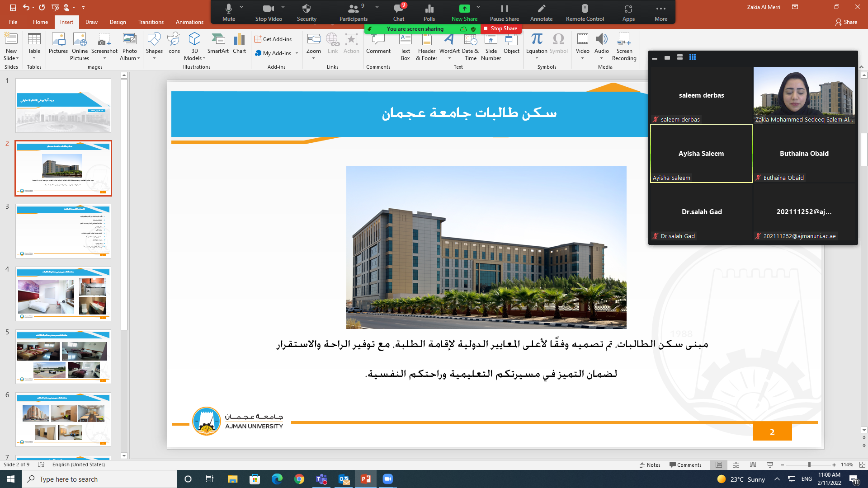The image size is (868, 488).
Task: Expand the Shapes dropdown
Action: coord(154,58)
